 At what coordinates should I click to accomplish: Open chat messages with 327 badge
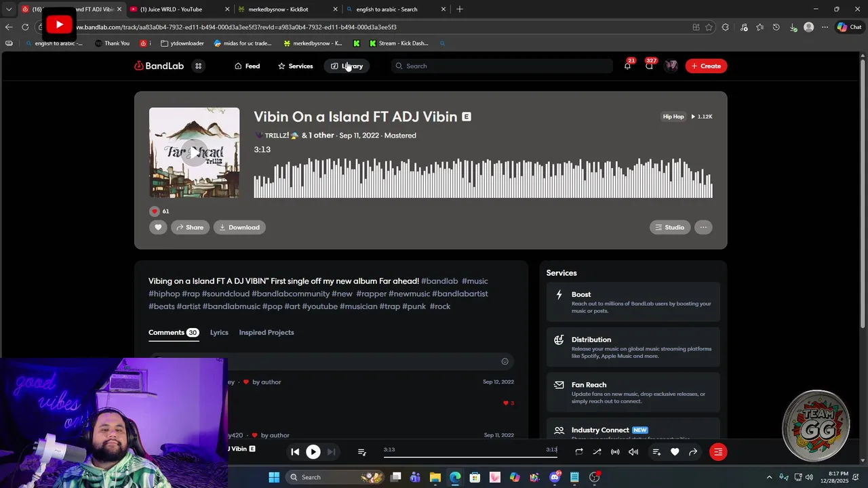coord(649,66)
